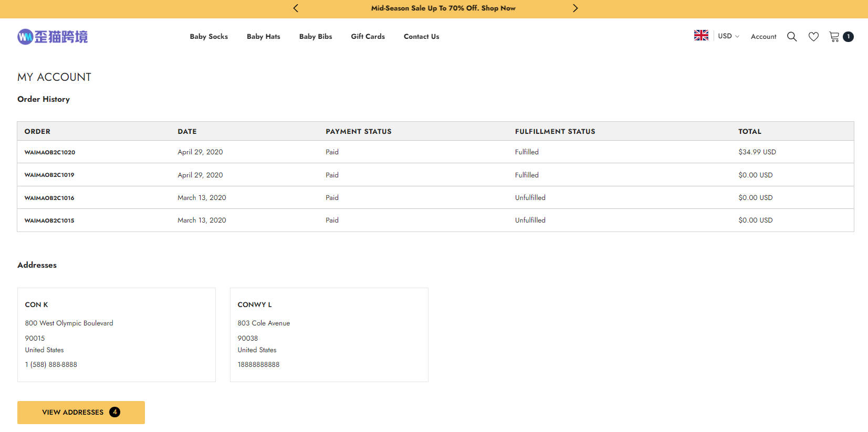Click the next announcement arrow in banner

[575, 8]
